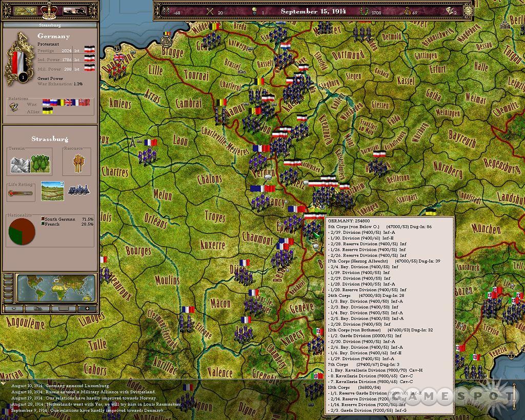The width and height of the screenshot is (525, 420).
Task: Click the anchor port icon near Brugge
Action: click(x=166, y=42)
